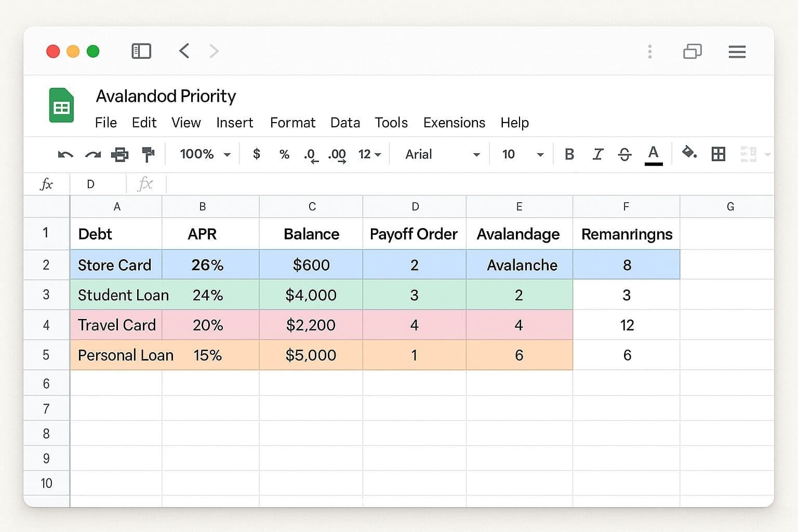Click the redo arrow icon
Viewport: 798px width, 532px height.
click(93, 154)
